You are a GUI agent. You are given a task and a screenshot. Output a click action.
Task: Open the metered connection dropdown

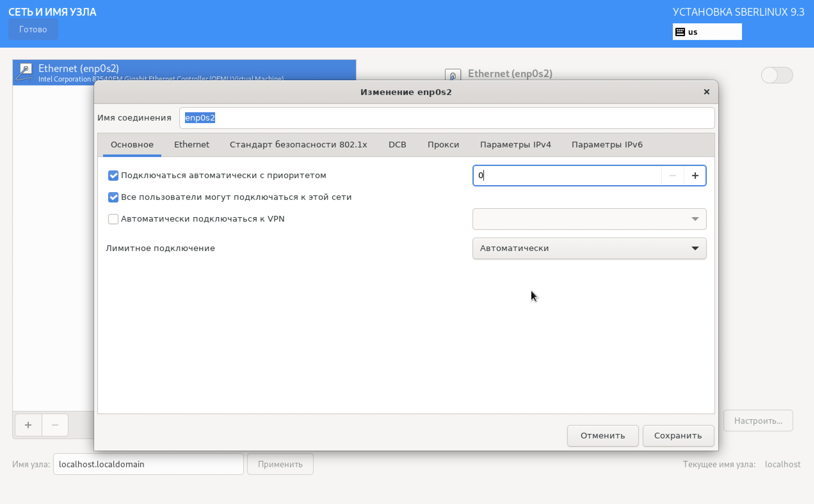589,248
